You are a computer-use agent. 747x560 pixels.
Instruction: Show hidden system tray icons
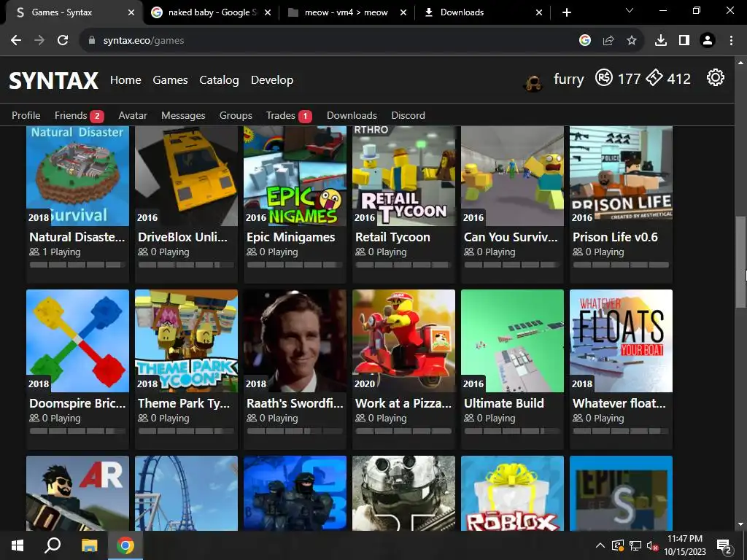600,545
